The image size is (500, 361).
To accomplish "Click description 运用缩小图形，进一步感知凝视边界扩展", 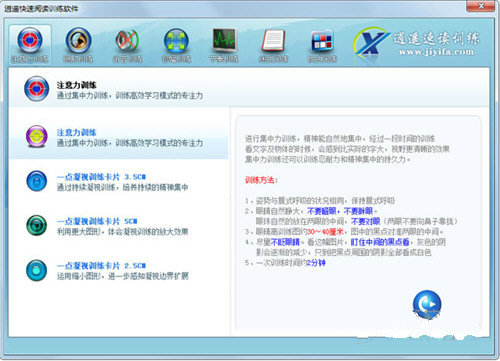I will (x=122, y=276).
